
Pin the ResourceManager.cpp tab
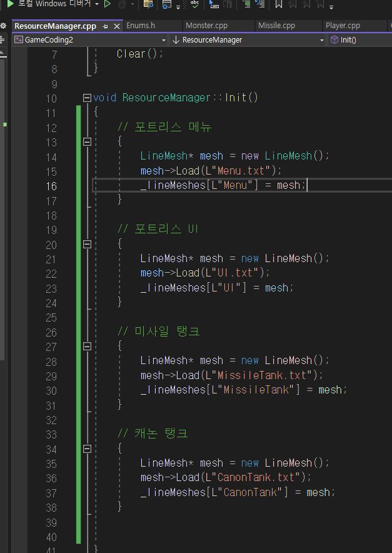[x=105, y=26]
